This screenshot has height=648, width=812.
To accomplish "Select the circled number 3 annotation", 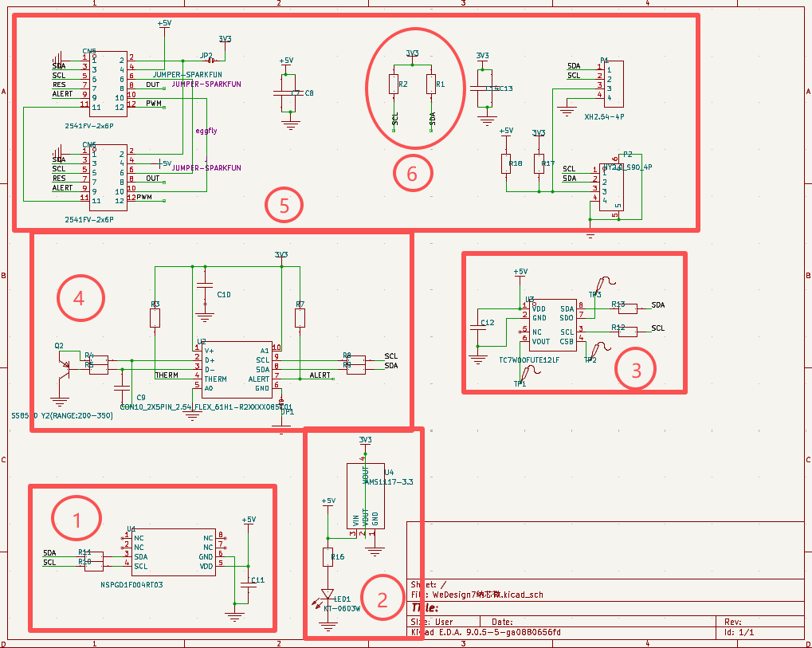I will coord(636,370).
